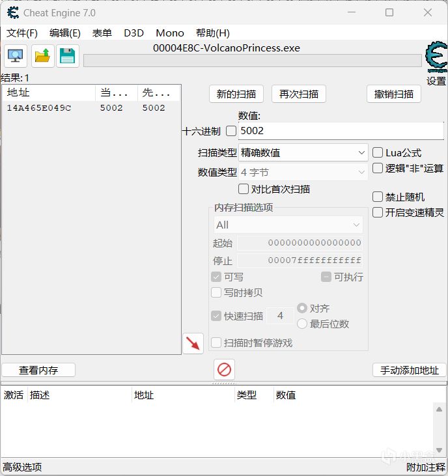The width and height of the screenshot is (448, 476).
Task: Click the 停止 address field
Action: (x=300, y=260)
